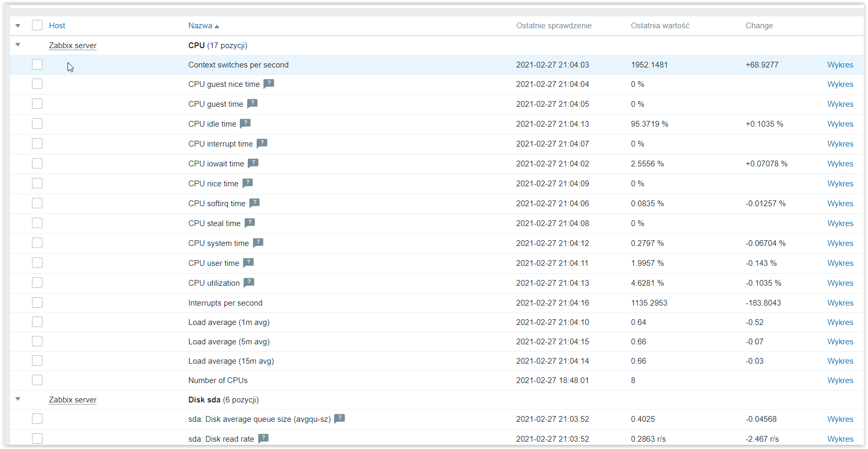
Task: Tick the CPU steal time checkbox
Action: [x=37, y=223]
